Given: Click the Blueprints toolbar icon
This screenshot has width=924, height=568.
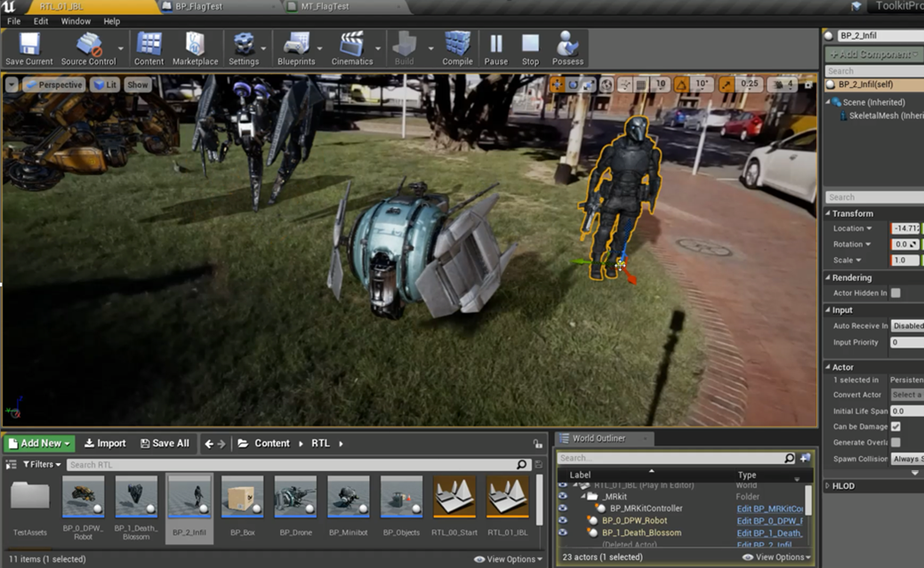Looking at the screenshot, I should coord(296,48).
